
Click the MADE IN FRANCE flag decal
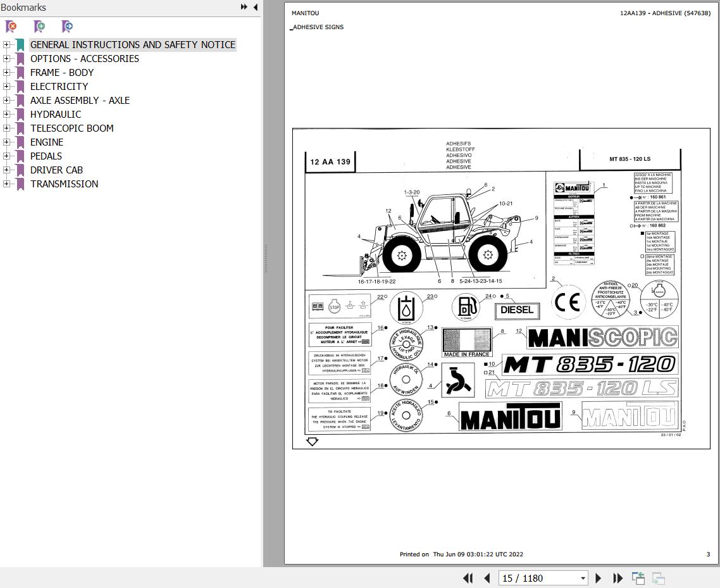point(466,342)
